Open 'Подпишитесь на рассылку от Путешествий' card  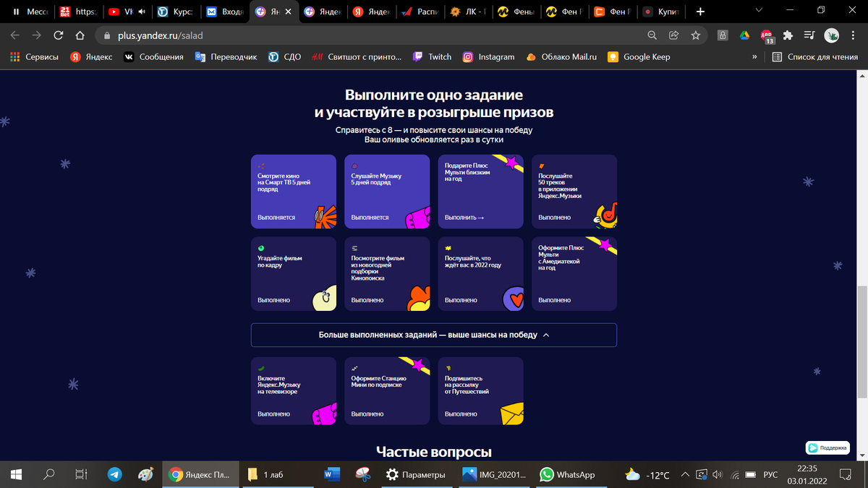click(x=481, y=390)
